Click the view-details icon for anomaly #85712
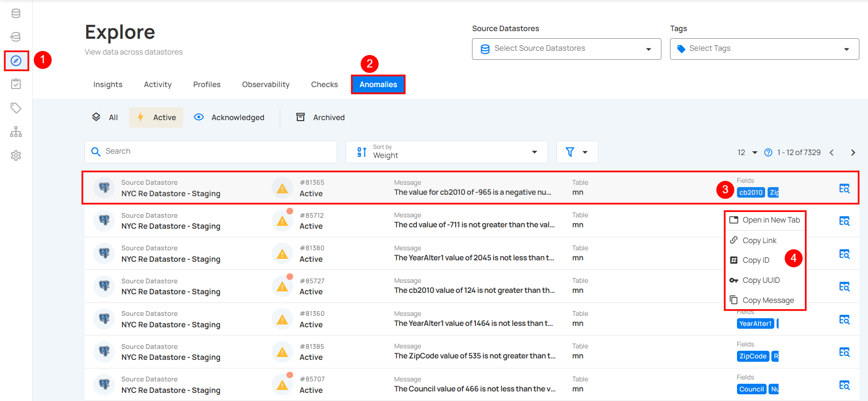 (844, 221)
